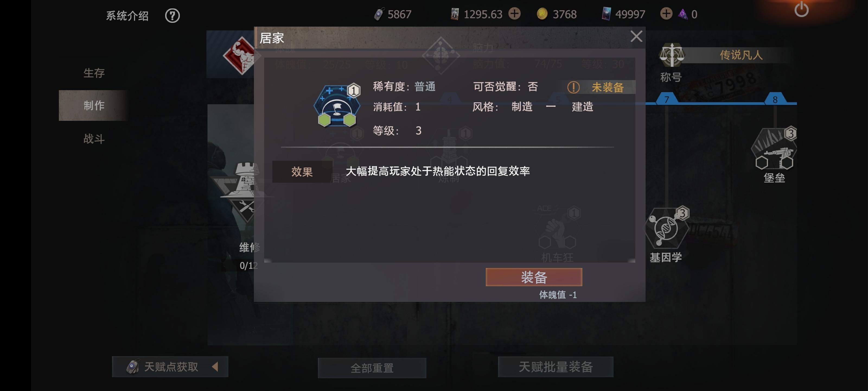The height and width of the screenshot is (391, 868).
Task: Tap the plus icon beside 49997
Action: click(666, 14)
